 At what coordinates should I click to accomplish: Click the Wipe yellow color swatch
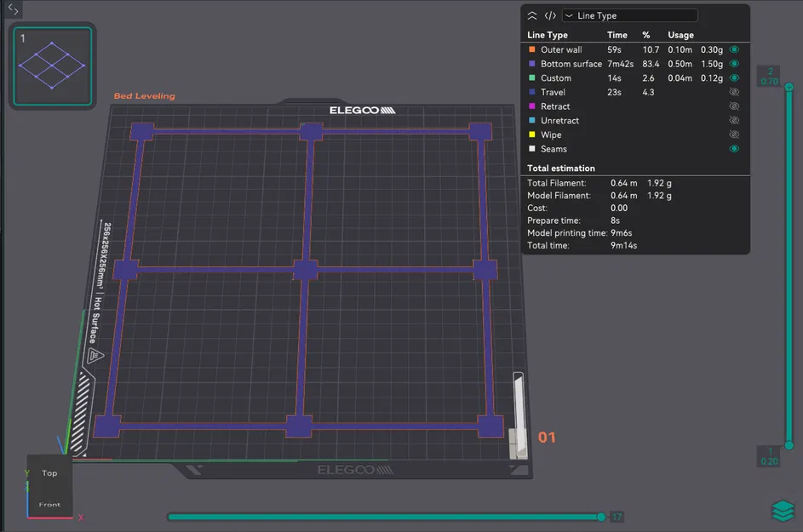click(531, 134)
